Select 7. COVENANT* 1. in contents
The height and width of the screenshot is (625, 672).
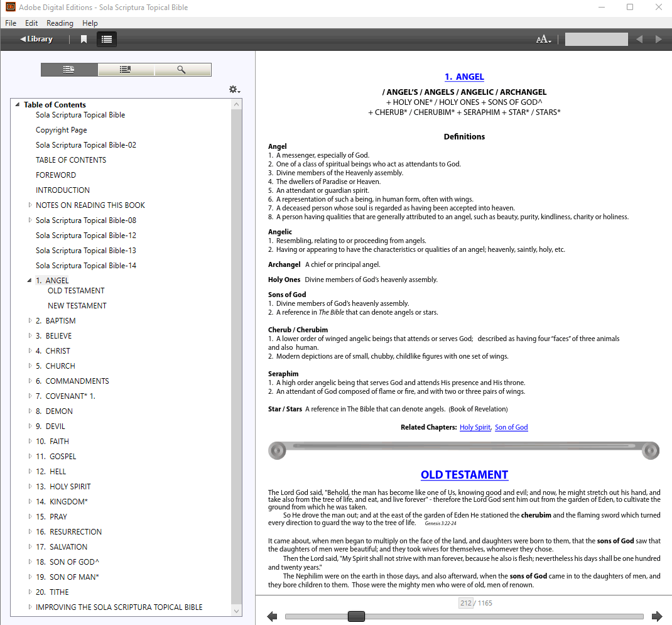point(65,396)
